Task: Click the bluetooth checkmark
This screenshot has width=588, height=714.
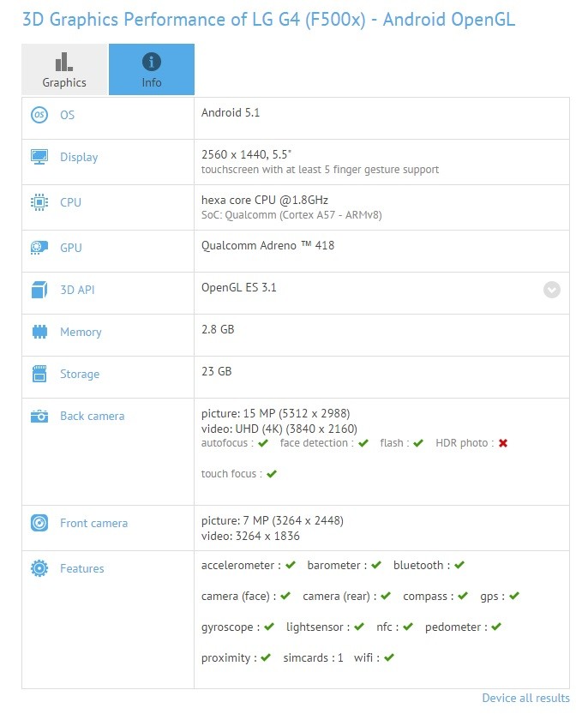Action: click(459, 565)
